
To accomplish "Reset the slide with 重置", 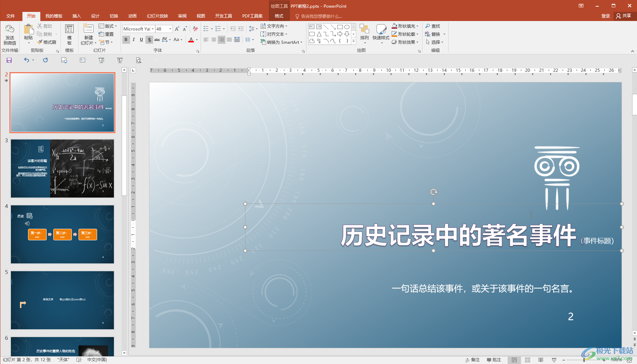I will point(106,34).
